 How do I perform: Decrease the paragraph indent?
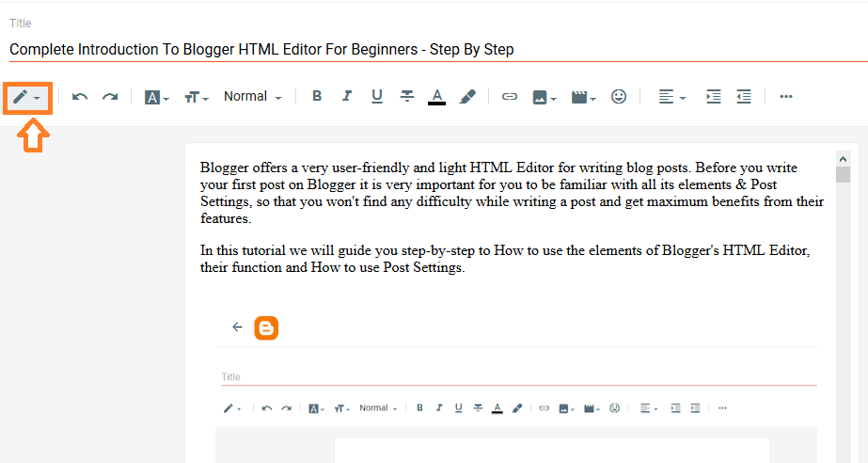744,97
